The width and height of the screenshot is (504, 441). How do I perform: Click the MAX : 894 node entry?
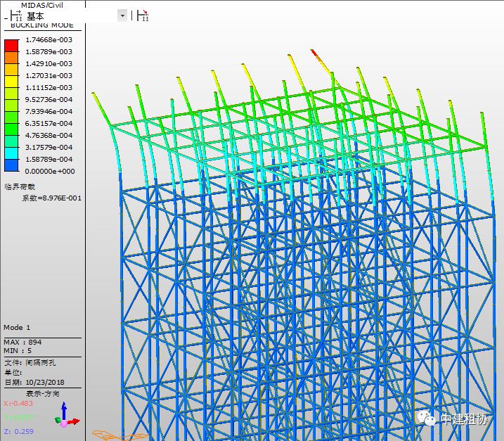coord(22,342)
